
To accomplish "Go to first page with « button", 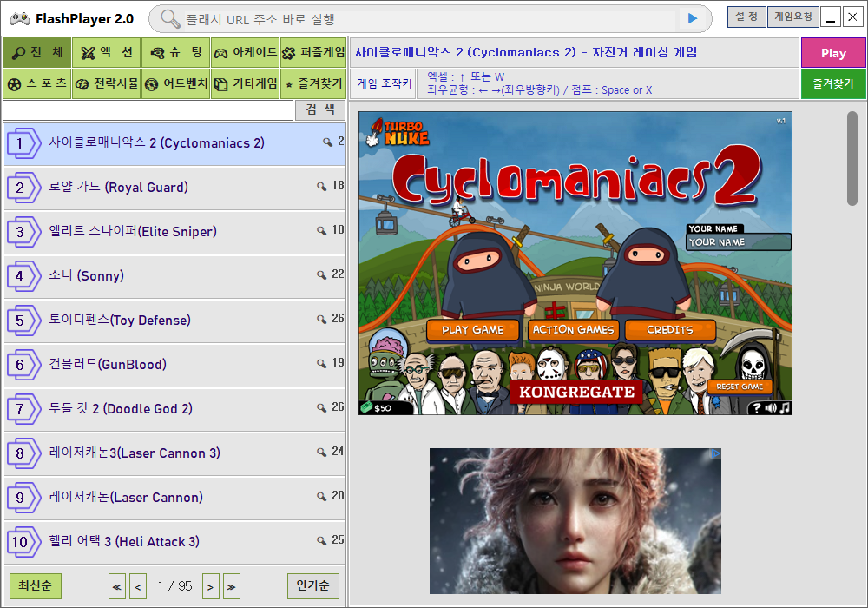I will (x=117, y=586).
